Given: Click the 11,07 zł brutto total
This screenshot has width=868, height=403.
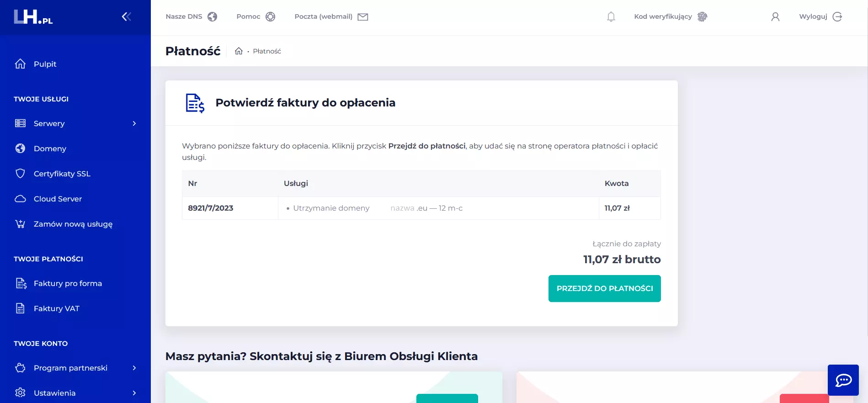Looking at the screenshot, I should (x=622, y=260).
